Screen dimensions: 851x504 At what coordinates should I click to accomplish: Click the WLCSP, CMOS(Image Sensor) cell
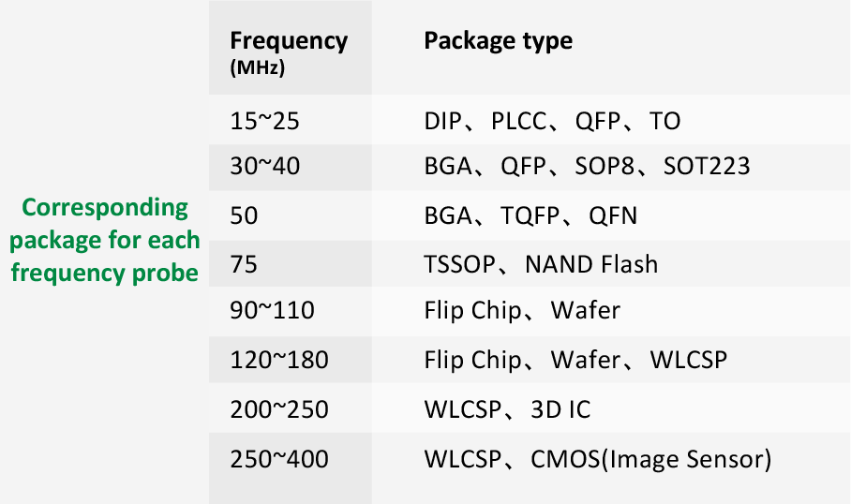coord(597,460)
